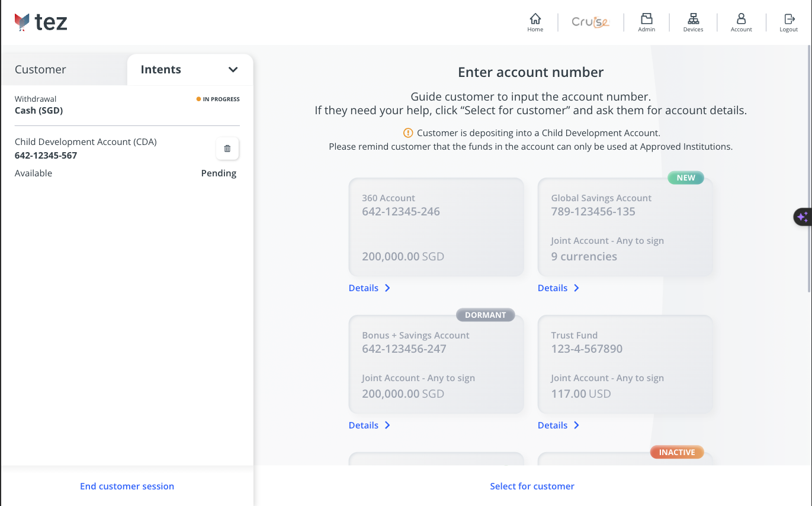Image resolution: width=812 pixels, height=506 pixels.
Task: Open the Cruise logo link
Action: coord(590,22)
